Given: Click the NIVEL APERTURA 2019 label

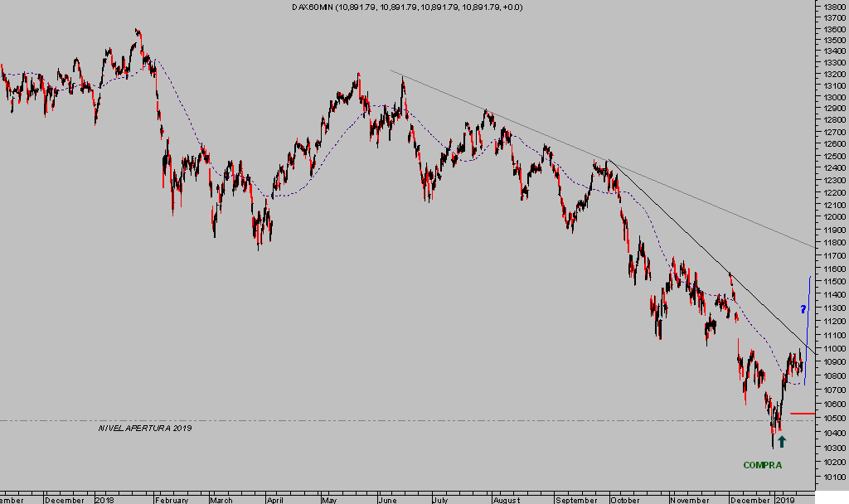Looking at the screenshot, I should tap(145, 429).
